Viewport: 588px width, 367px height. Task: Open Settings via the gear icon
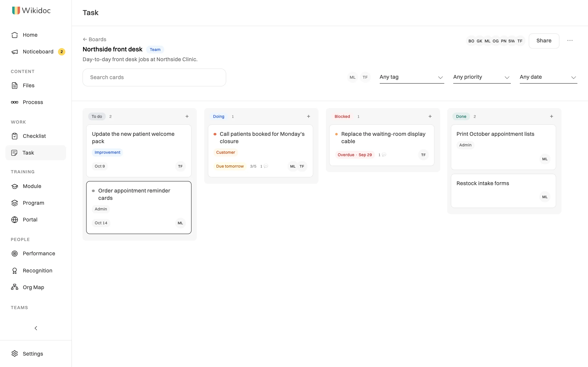pyautogui.click(x=14, y=353)
